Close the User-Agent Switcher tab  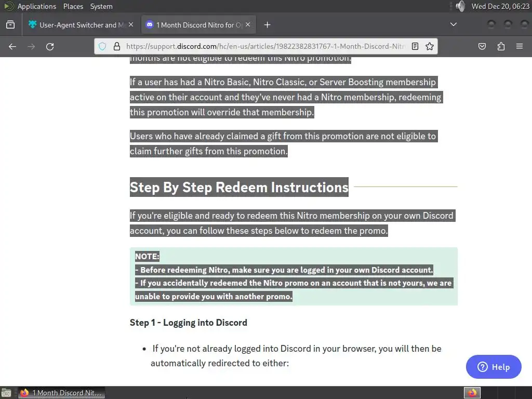[x=131, y=24]
